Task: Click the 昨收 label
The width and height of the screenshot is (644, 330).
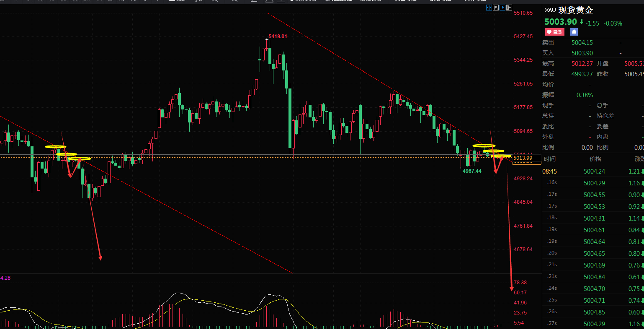Action: 603,74
